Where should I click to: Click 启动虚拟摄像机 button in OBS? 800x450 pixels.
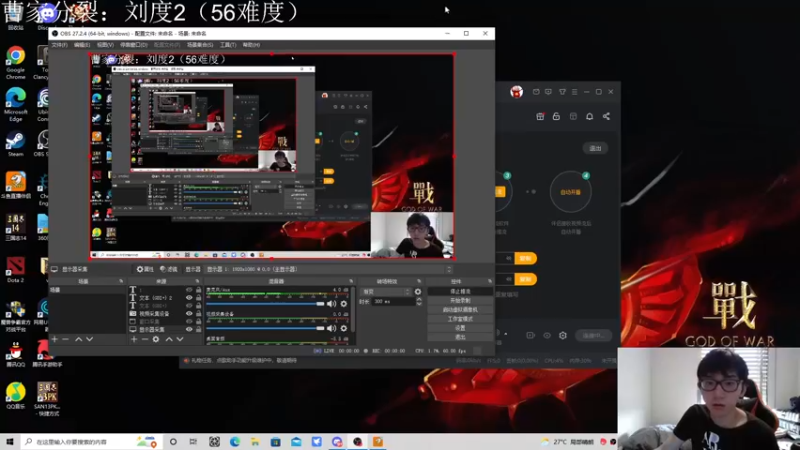(x=460, y=310)
